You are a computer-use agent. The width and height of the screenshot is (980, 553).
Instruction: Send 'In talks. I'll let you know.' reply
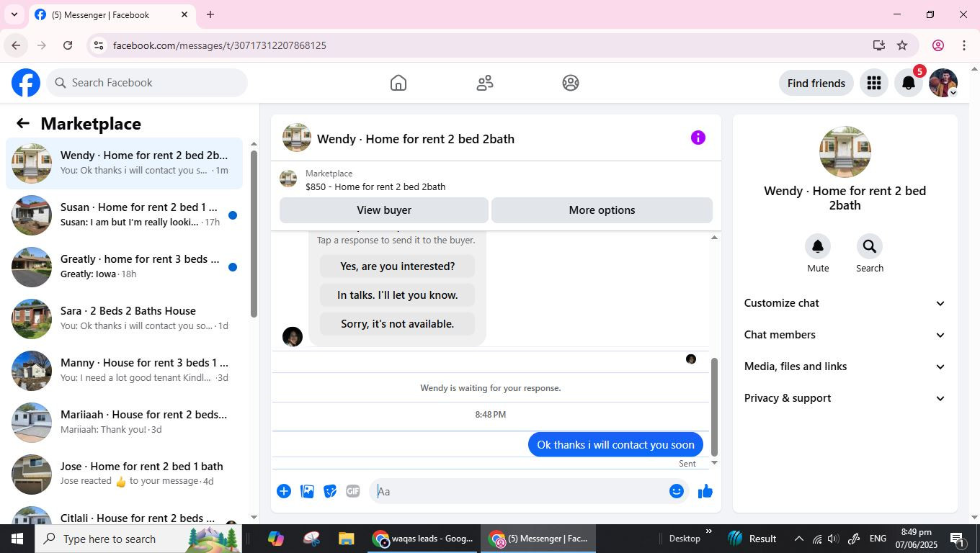(397, 295)
